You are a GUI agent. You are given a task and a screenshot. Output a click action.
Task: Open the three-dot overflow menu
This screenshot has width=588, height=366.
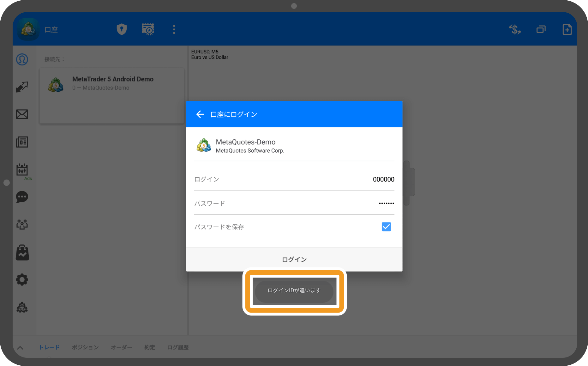point(174,29)
